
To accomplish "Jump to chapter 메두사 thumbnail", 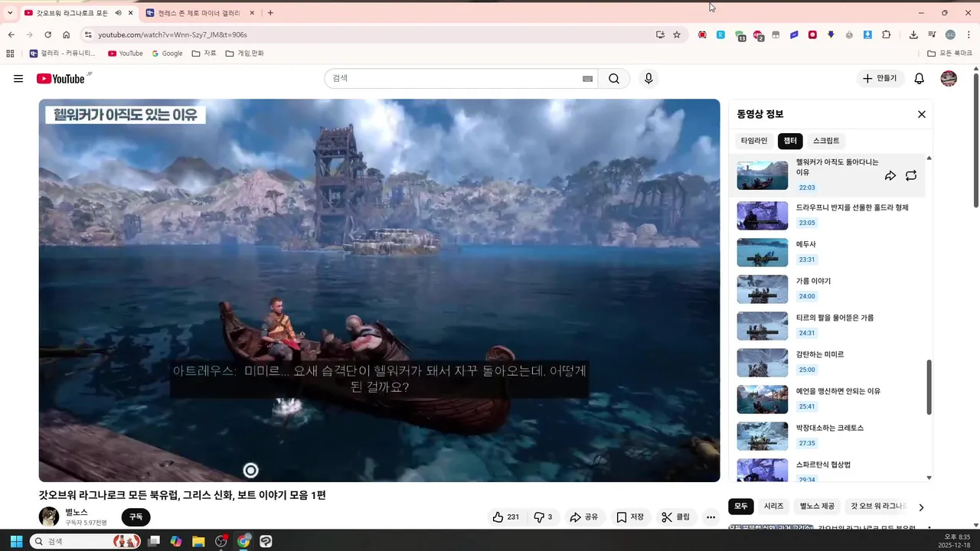I will click(x=762, y=253).
